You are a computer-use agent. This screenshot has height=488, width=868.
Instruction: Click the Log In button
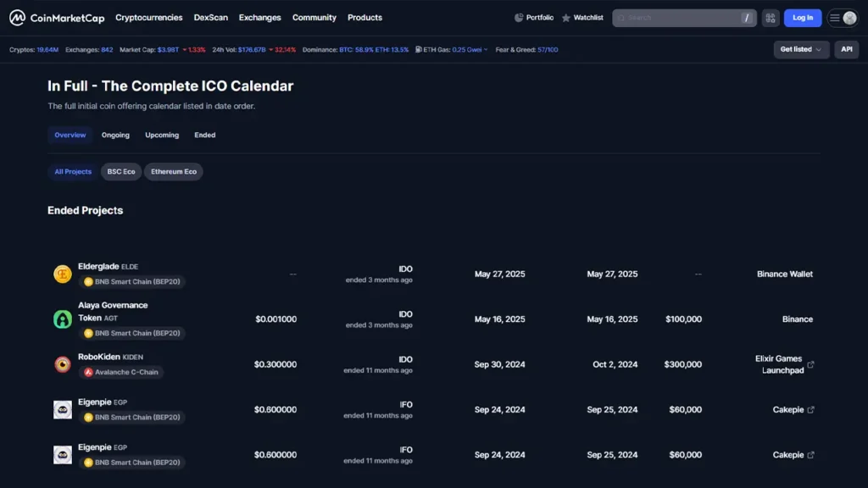click(803, 18)
